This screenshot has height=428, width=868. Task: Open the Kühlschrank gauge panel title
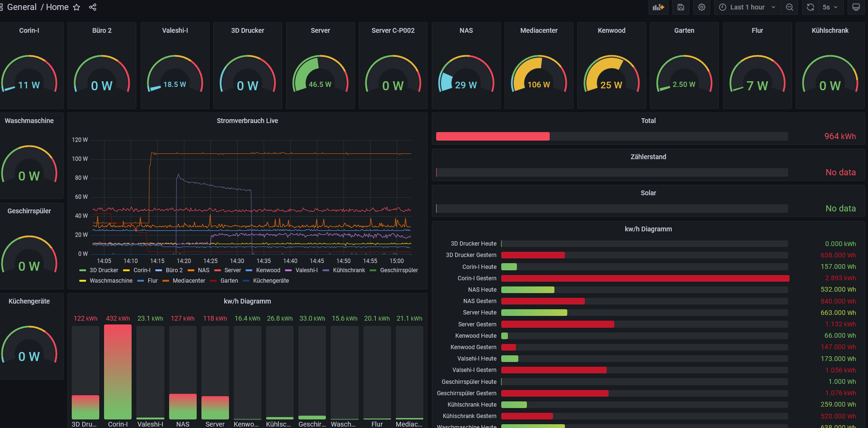point(830,30)
